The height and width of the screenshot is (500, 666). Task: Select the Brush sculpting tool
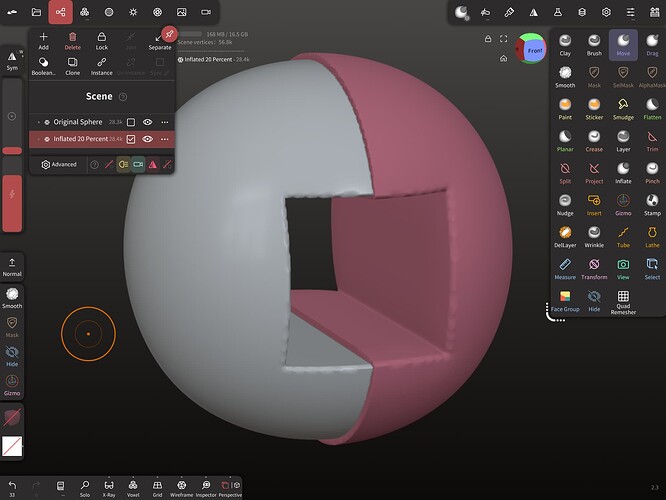(x=594, y=45)
